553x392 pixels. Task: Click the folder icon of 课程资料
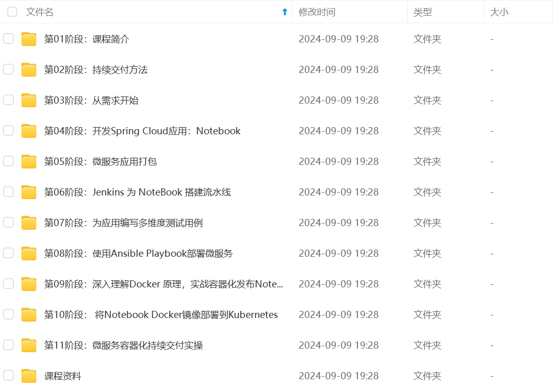point(29,376)
